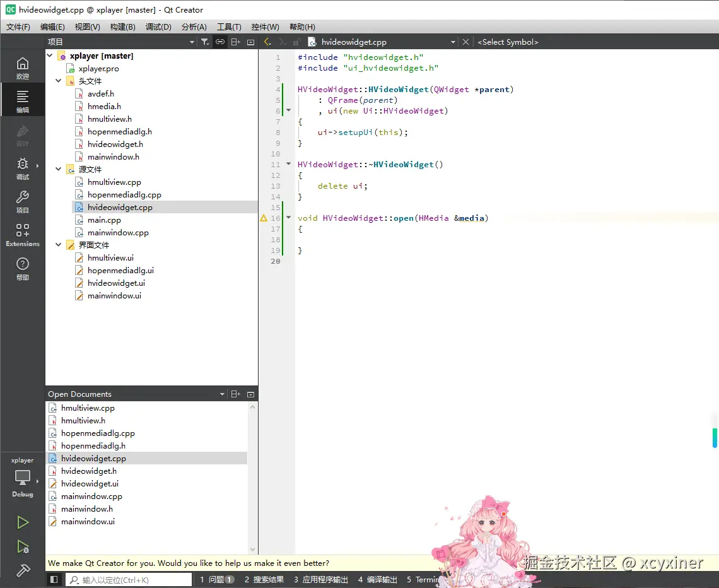This screenshot has height=588, width=719.
Task: Open the 4 编译输出 output pane
Action: tap(377, 579)
